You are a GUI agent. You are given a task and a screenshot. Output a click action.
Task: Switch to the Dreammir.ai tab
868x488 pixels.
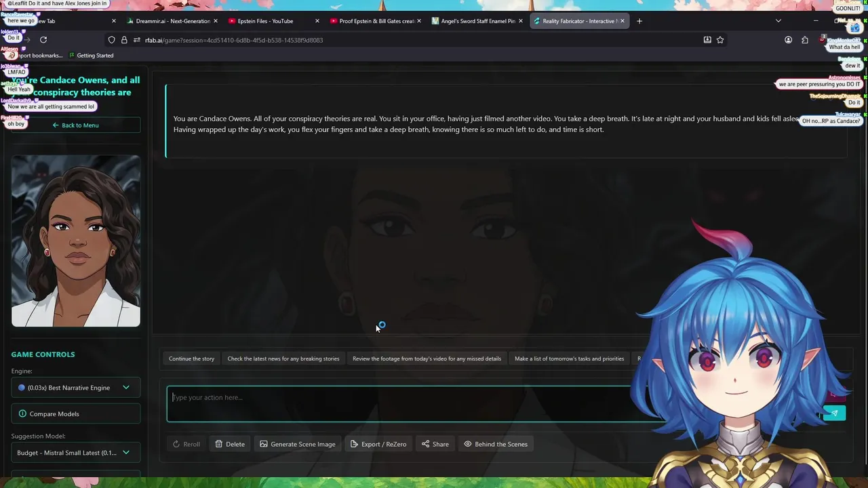click(172, 21)
